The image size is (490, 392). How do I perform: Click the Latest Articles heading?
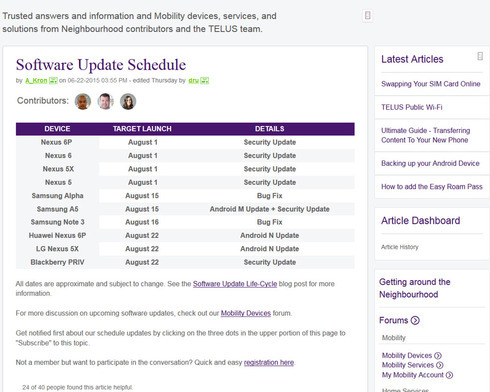[412, 59]
